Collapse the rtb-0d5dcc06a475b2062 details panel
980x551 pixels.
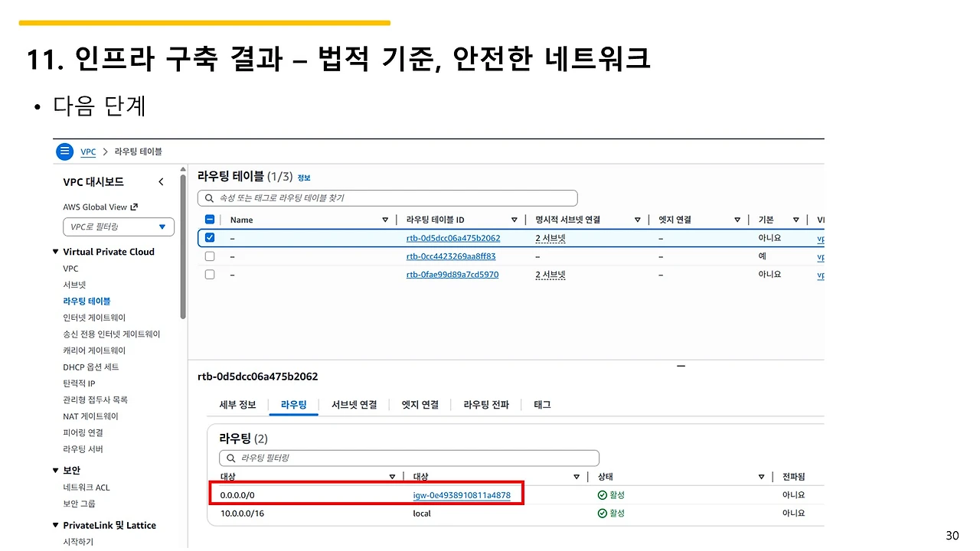click(x=681, y=366)
